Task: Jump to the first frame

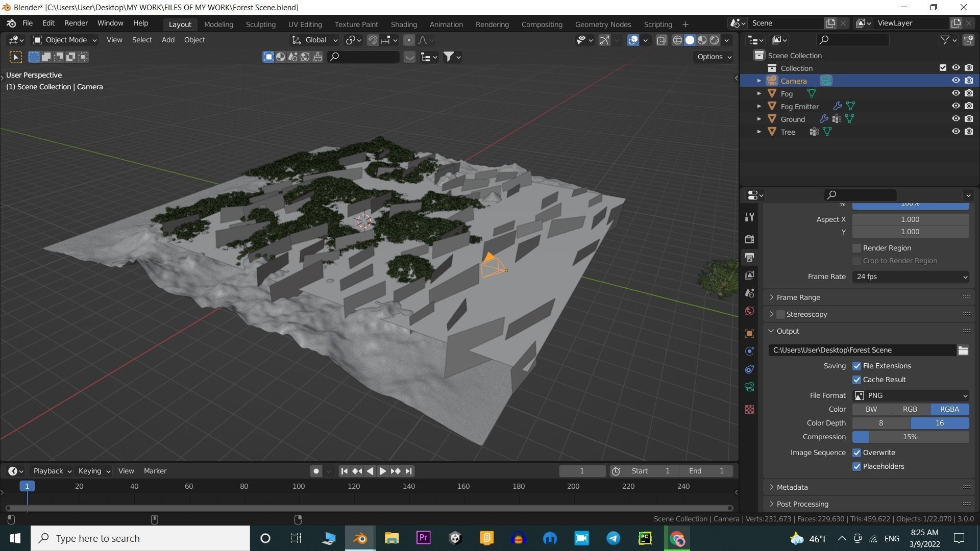Action: point(344,471)
